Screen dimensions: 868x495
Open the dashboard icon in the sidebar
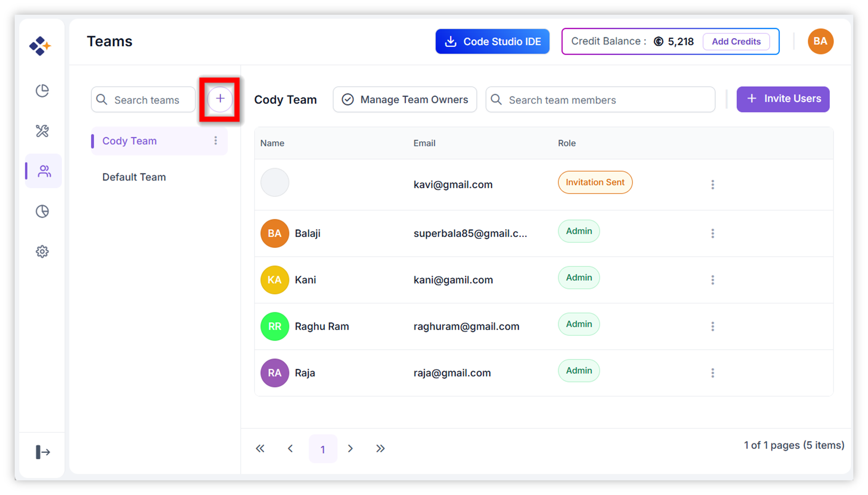click(42, 91)
